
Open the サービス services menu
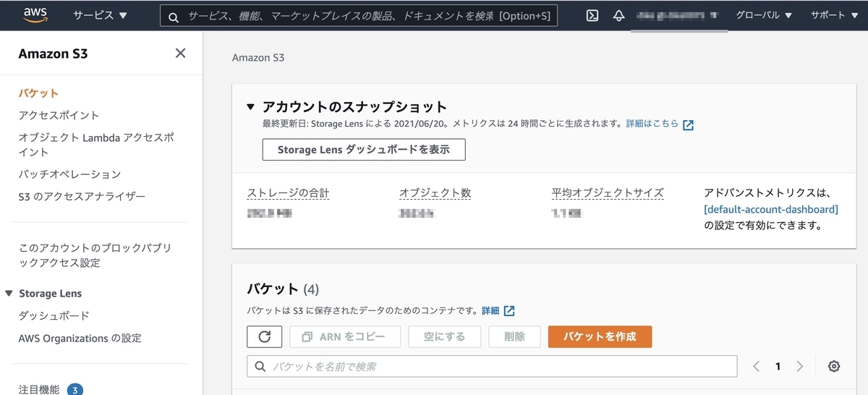[100, 15]
